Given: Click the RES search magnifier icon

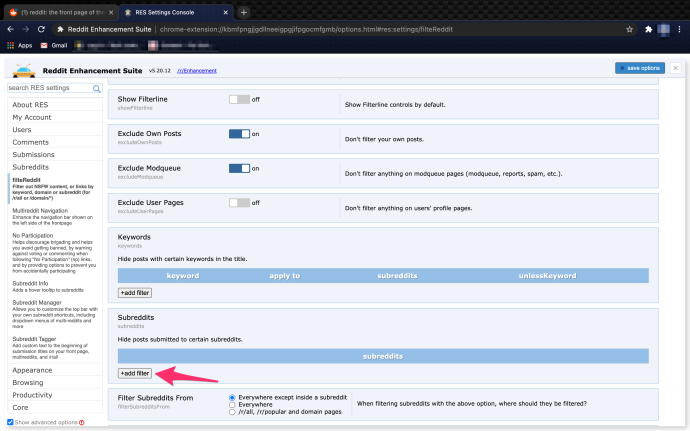Looking at the screenshot, I should (x=96, y=88).
